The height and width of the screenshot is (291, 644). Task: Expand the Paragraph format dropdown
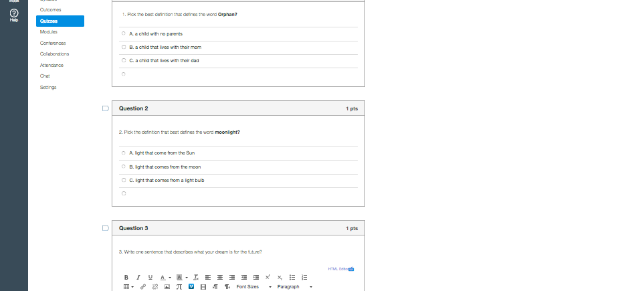[x=294, y=286]
